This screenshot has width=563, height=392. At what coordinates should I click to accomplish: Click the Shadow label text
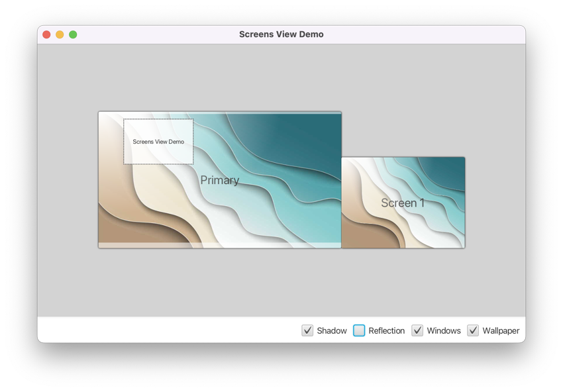pyautogui.click(x=332, y=330)
